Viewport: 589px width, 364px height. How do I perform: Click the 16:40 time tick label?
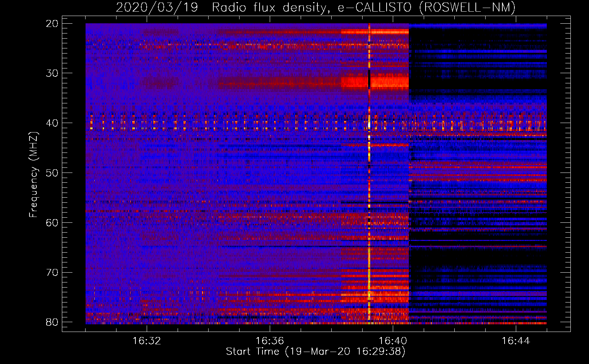click(x=393, y=341)
